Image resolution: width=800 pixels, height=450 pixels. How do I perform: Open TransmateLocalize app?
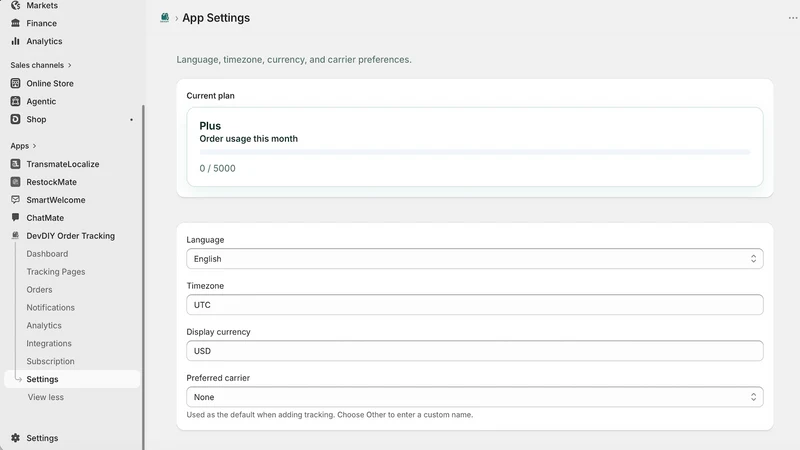click(63, 164)
